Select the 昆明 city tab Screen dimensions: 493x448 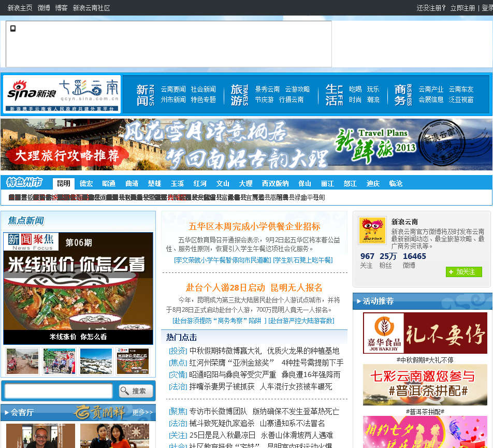(x=64, y=183)
